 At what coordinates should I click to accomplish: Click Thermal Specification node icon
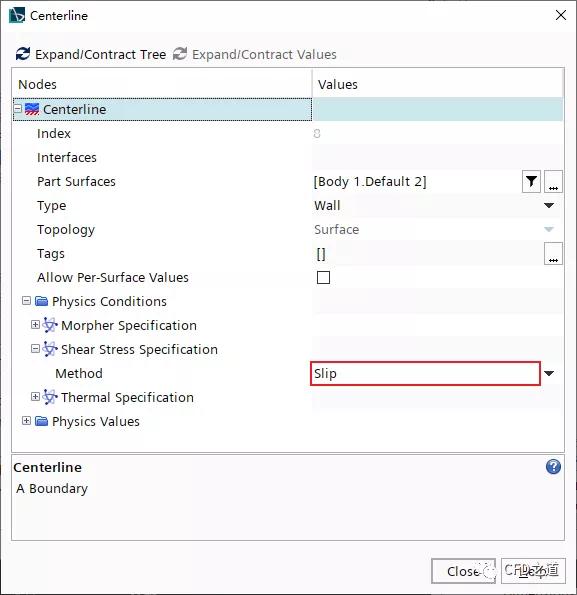tap(50, 397)
